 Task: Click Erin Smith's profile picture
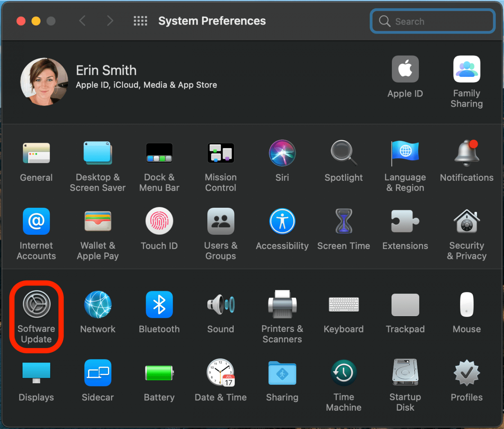(44, 82)
